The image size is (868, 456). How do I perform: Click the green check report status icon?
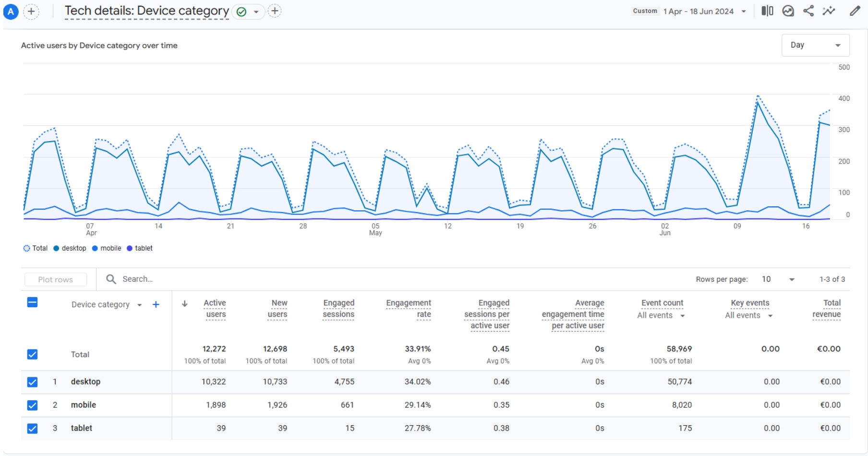coord(241,12)
